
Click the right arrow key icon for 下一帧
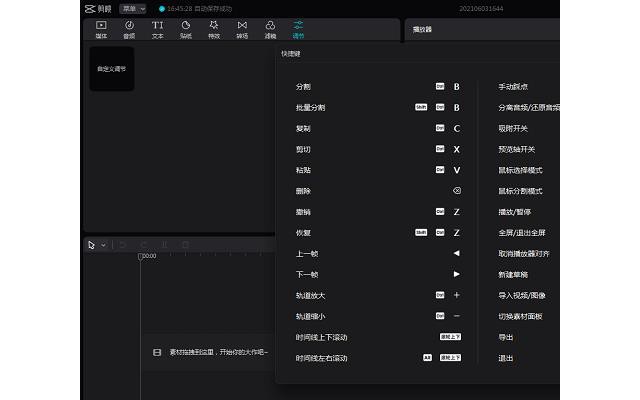click(x=457, y=274)
